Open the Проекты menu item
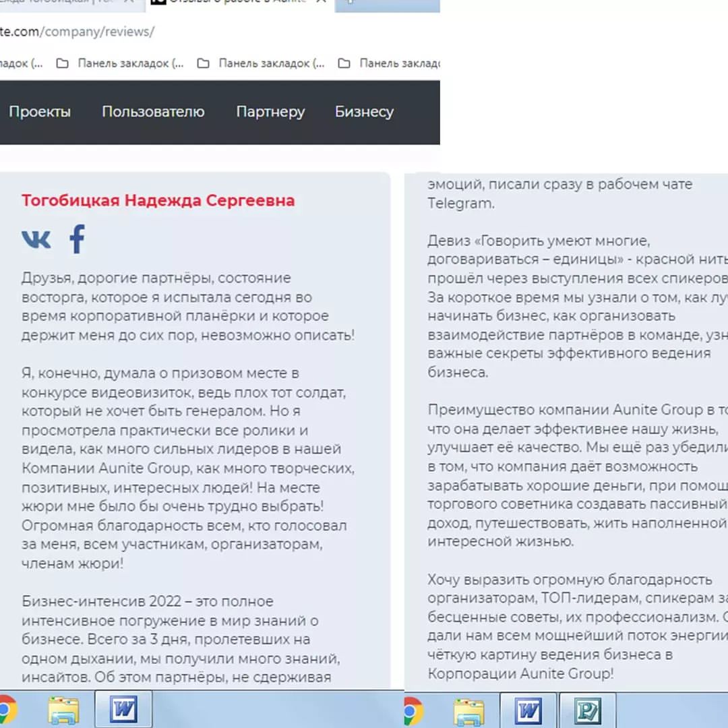 tap(40, 112)
